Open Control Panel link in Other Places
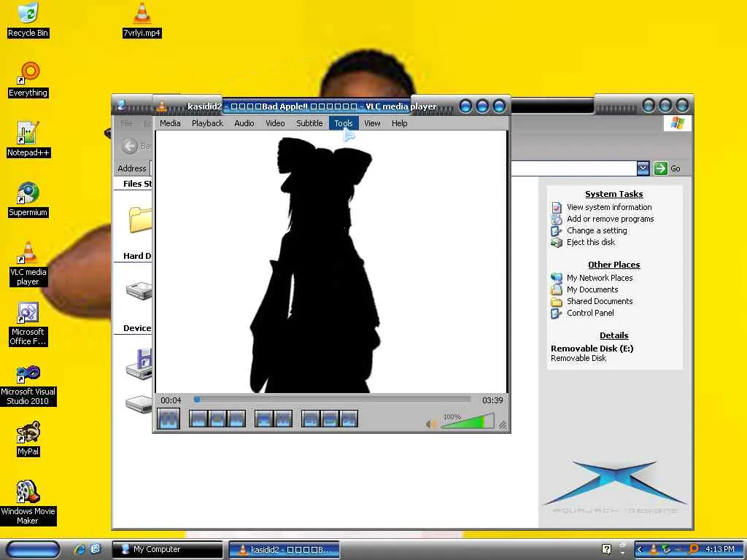Image resolution: width=747 pixels, height=560 pixels. [589, 313]
